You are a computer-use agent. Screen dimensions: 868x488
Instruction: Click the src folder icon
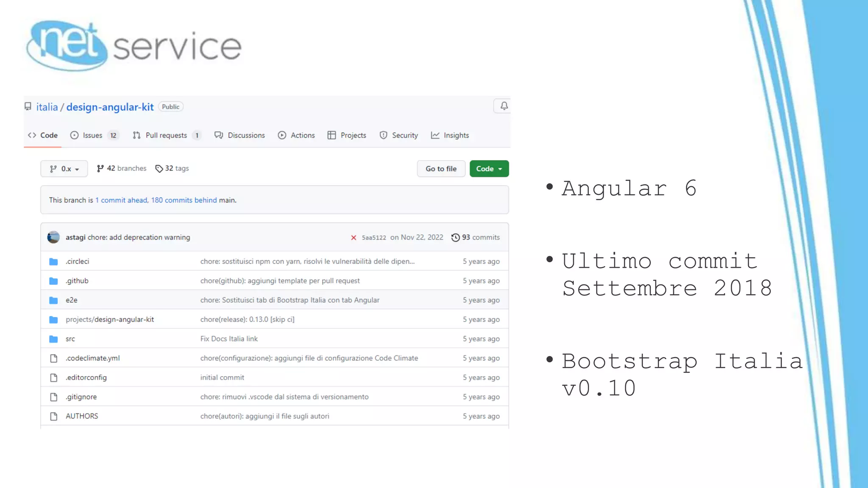click(53, 339)
